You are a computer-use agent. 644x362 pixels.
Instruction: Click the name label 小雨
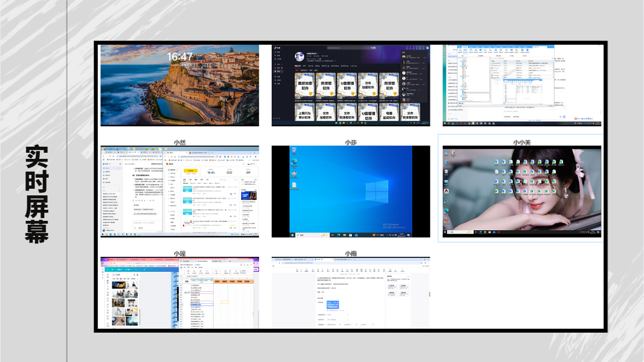pyautogui.click(x=351, y=254)
